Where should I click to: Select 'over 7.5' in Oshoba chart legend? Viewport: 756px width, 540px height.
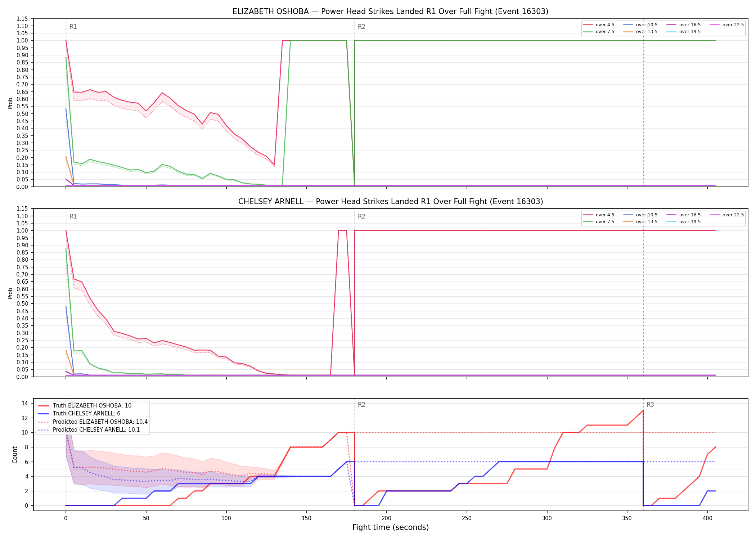click(x=599, y=32)
